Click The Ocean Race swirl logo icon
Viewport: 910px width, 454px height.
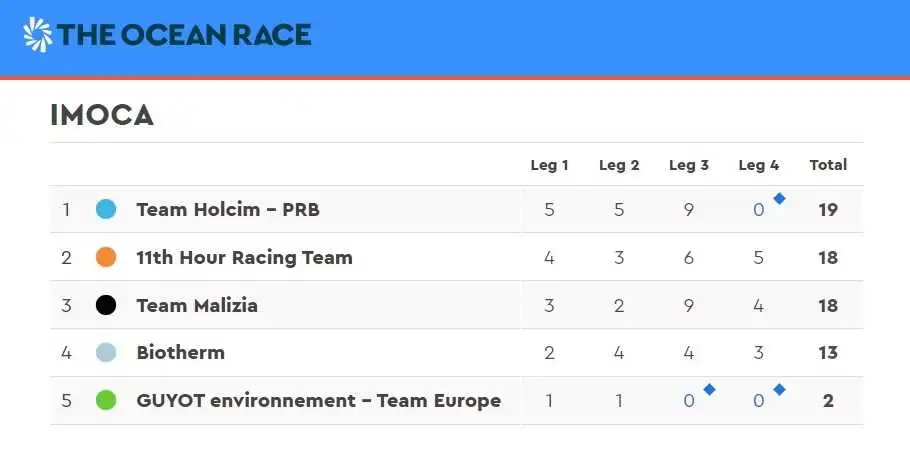[38, 35]
